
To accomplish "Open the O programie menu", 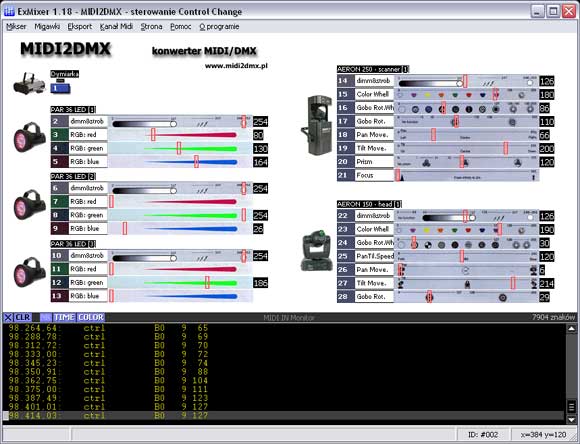I will coord(219,27).
